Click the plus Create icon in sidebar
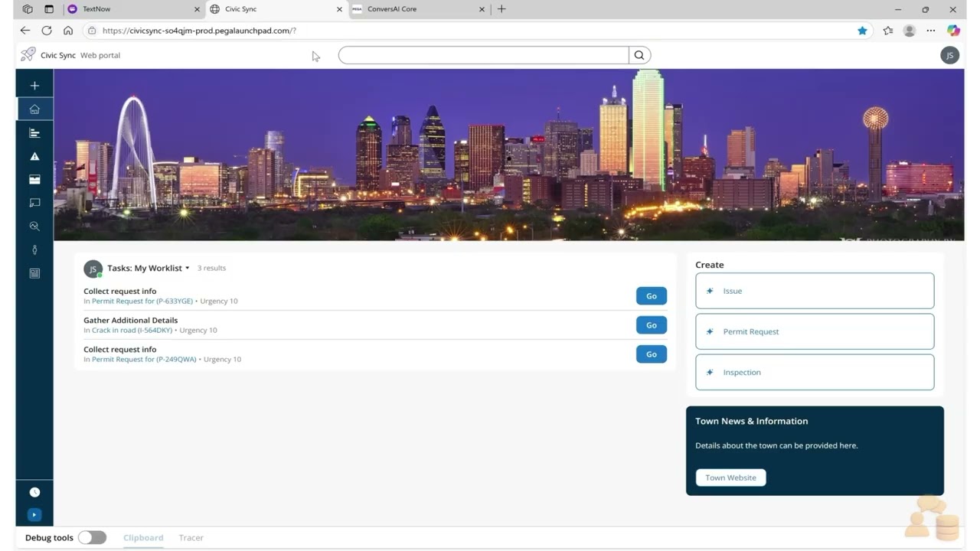Screen dimensions: 980x551 coord(34,86)
